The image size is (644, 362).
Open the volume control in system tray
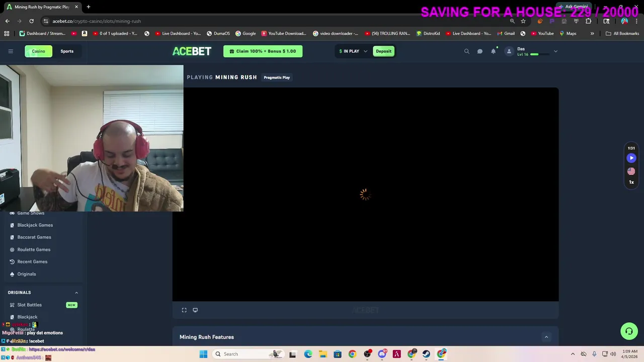(x=613, y=354)
